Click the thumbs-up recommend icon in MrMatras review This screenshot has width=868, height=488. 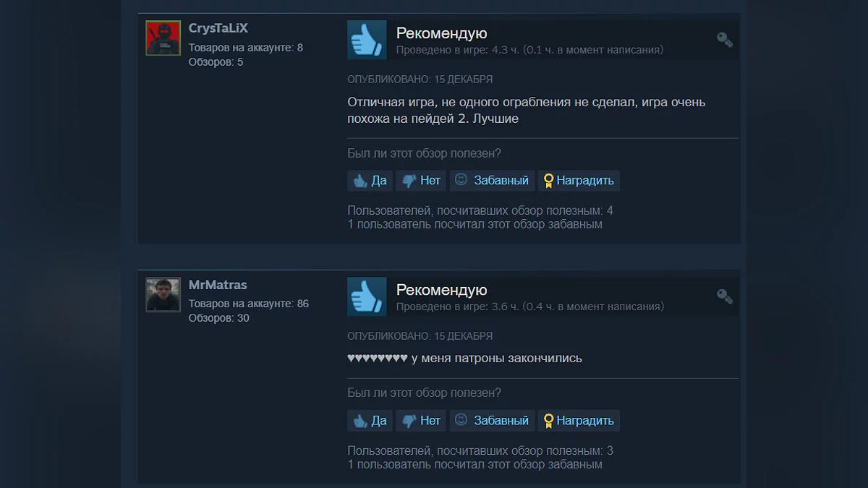pos(367,296)
